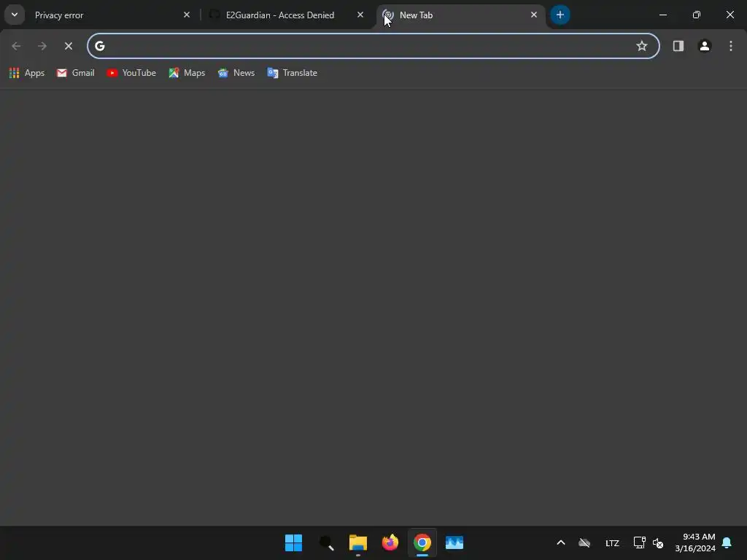Go forward to the next page
The height and width of the screenshot is (560, 747).
tap(42, 46)
